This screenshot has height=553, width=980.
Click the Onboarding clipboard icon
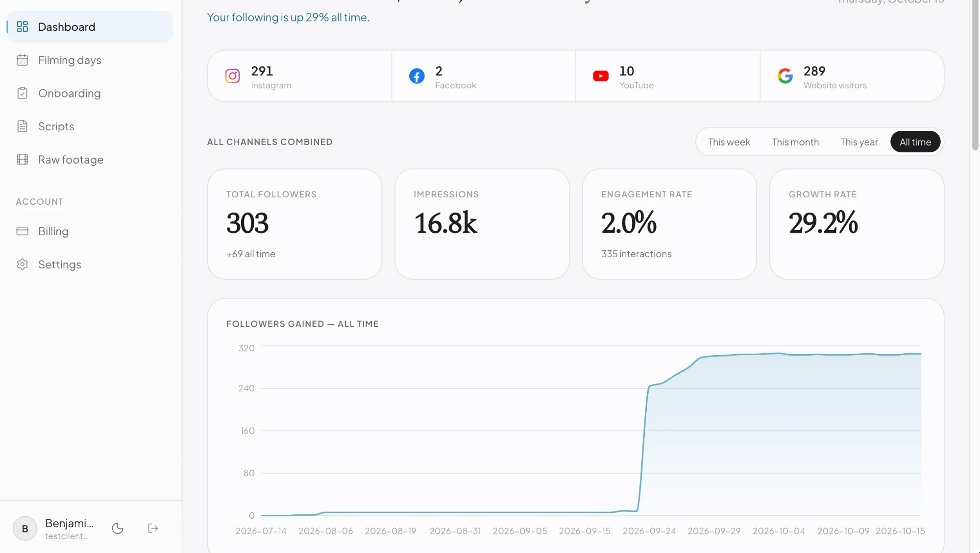(23, 93)
